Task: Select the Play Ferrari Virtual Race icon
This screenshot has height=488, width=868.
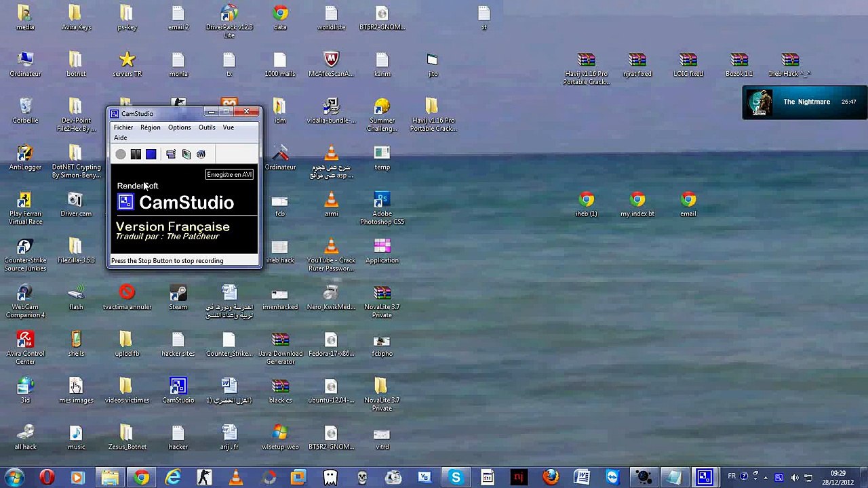Action: (25, 208)
